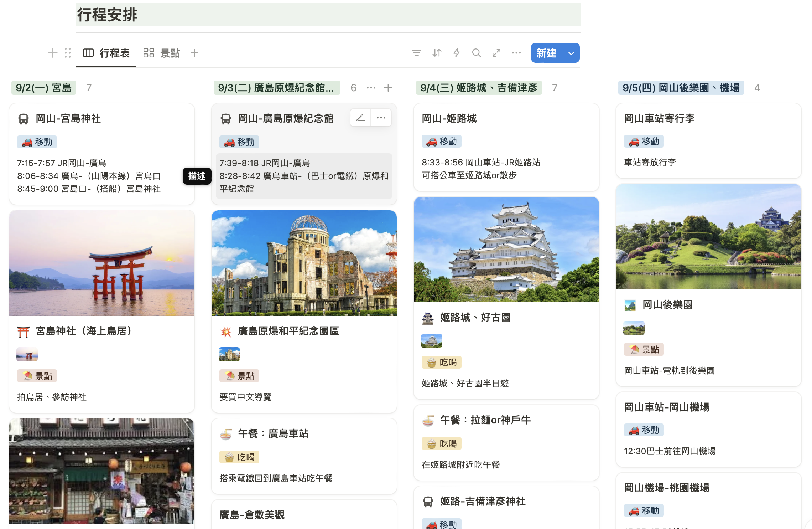Click the filter icon in toolbar
This screenshot has height=529, width=812.
(x=416, y=53)
